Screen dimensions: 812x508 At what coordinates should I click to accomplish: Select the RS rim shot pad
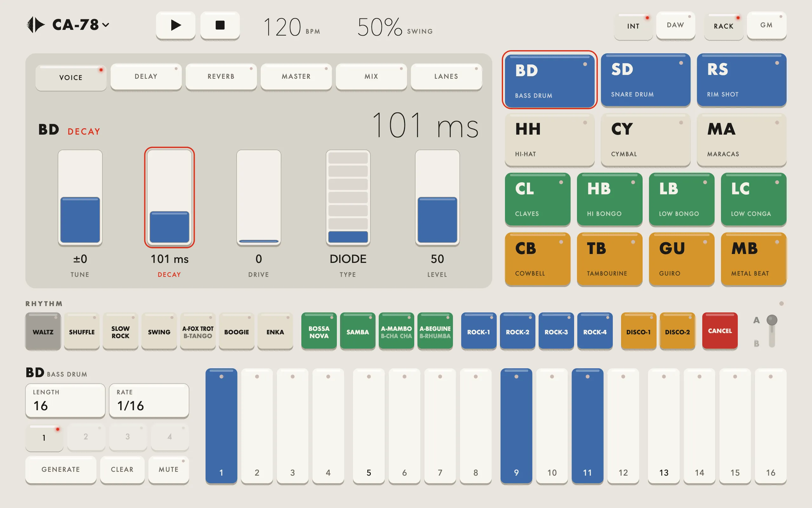click(742, 80)
